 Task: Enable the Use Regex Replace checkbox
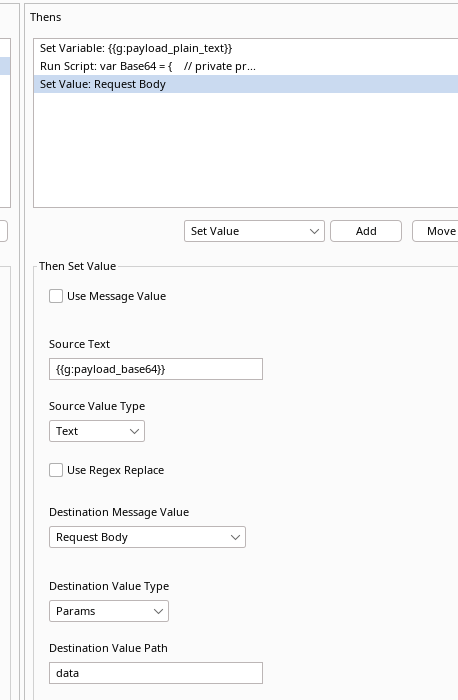click(x=56, y=470)
